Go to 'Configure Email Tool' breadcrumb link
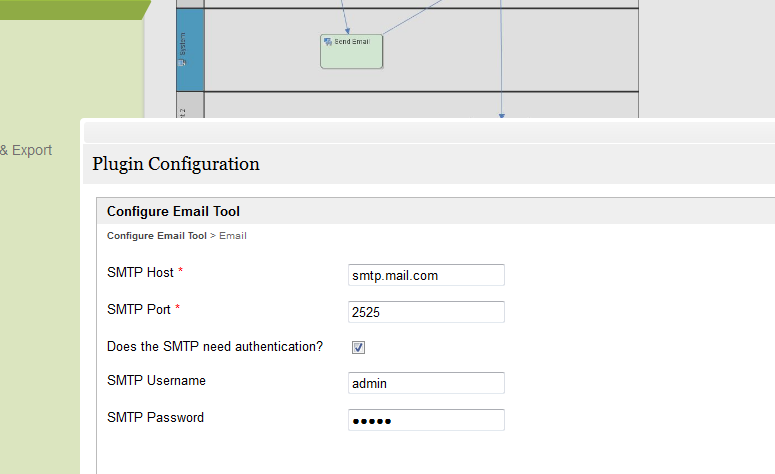This screenshot has height=474, width=775. pyautogui.click(x=156, y=236)
